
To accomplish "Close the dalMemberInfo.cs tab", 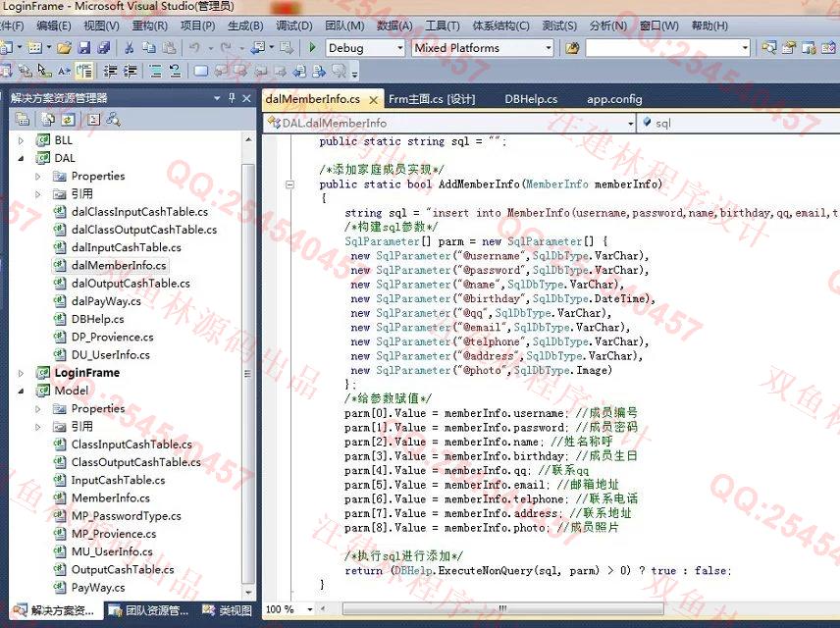I will 374,100.
